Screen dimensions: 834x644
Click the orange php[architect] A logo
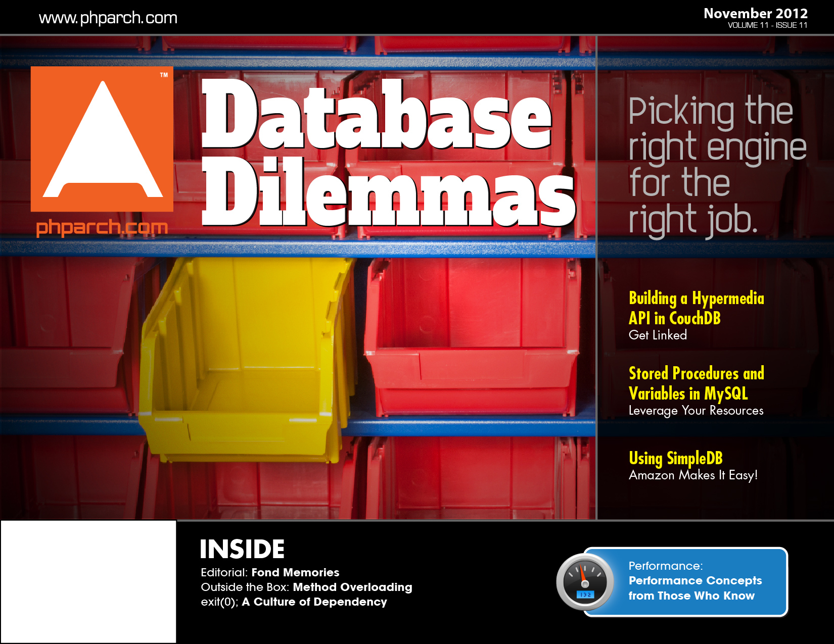click(x=102, y=139)
